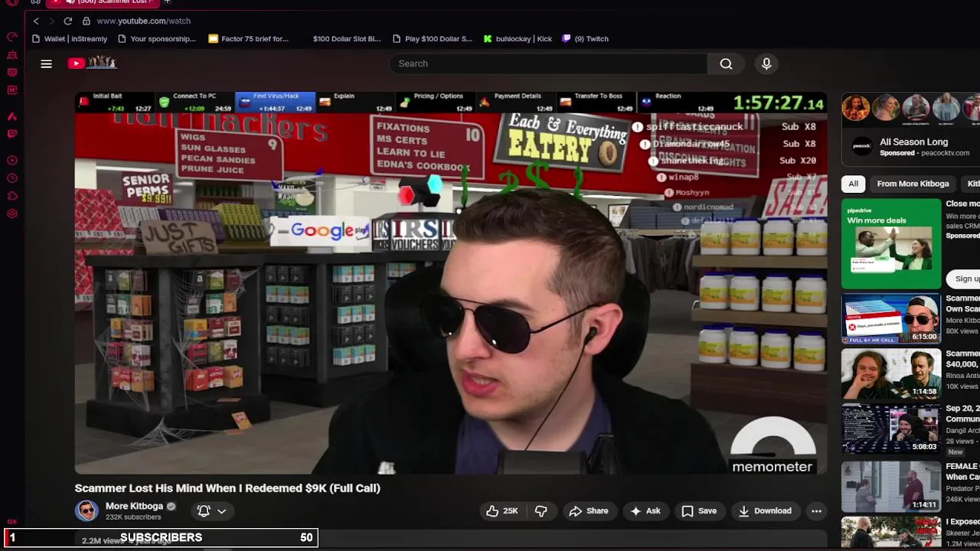Click the '232K subscribers' text
This screenshot has width=980, height=551.
133,517
